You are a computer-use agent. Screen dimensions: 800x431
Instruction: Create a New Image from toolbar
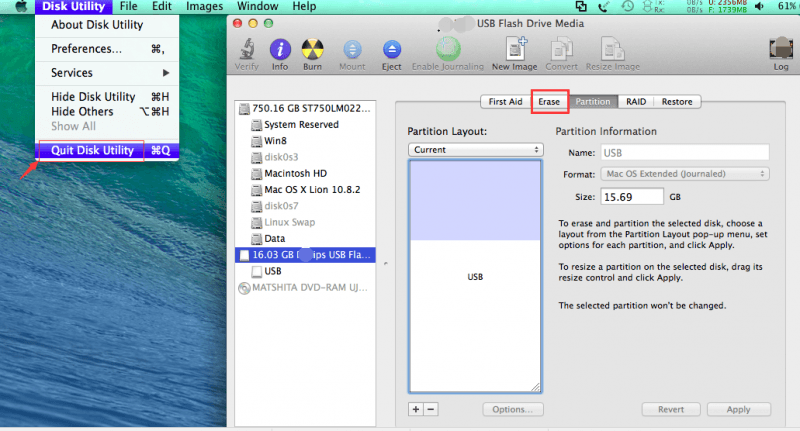click(516, 49)
